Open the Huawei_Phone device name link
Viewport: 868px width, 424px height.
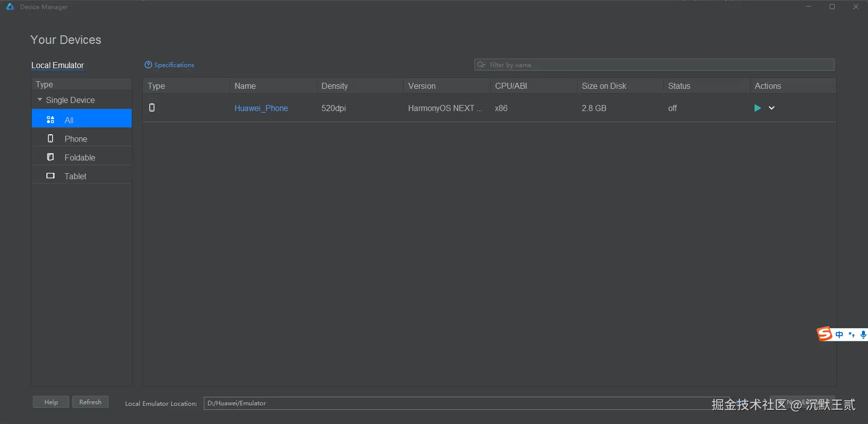pos(261,108)
